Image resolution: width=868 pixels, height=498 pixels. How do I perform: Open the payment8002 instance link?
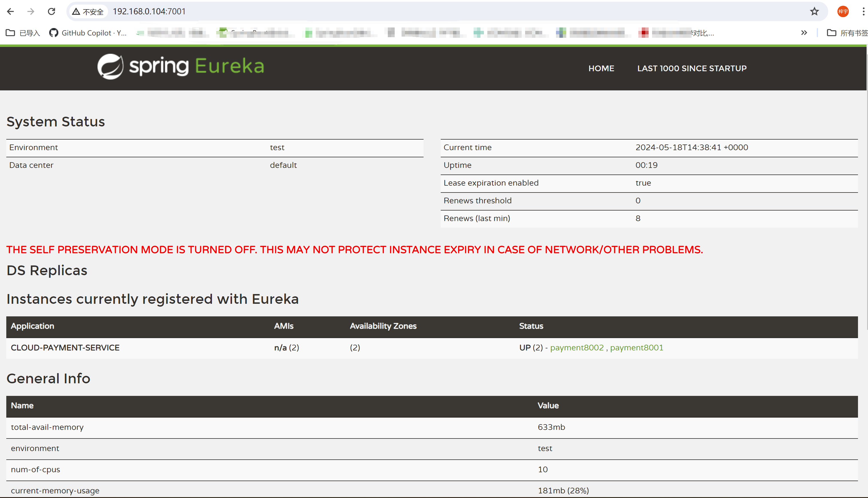[x=577, y=348]
